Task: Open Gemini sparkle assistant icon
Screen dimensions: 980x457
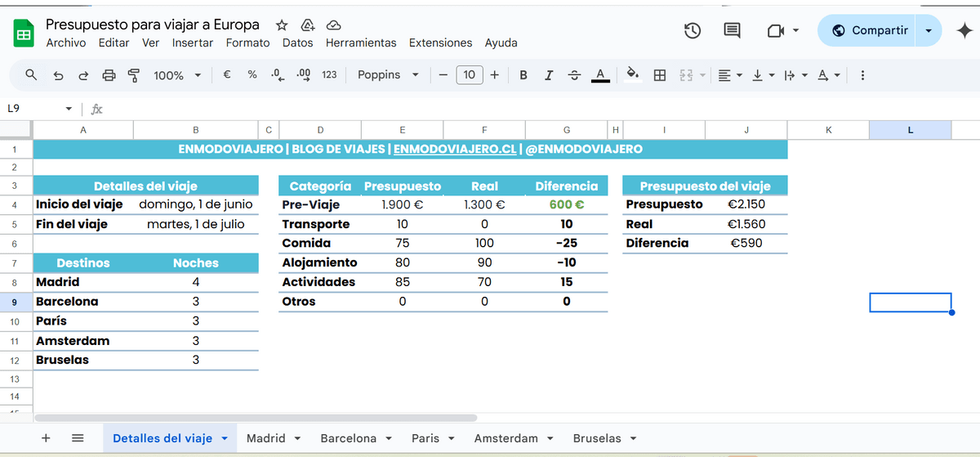Action: pos(963,30)
